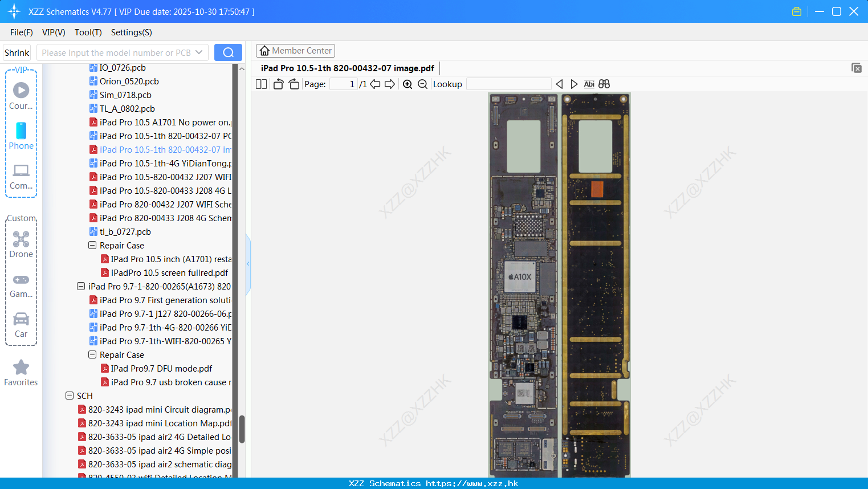The image size is (868, 489).
Task: Open the File(F) menu
Action: tap(22, 32)
